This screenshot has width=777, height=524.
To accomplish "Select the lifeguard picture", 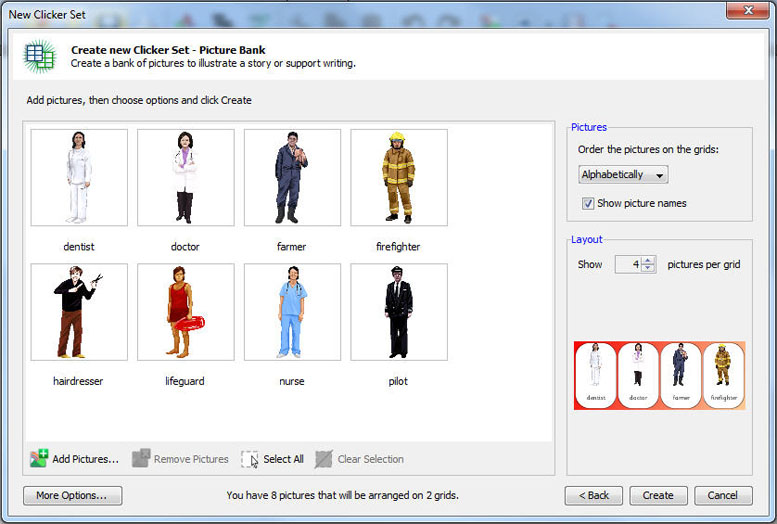I will [186, 312].
